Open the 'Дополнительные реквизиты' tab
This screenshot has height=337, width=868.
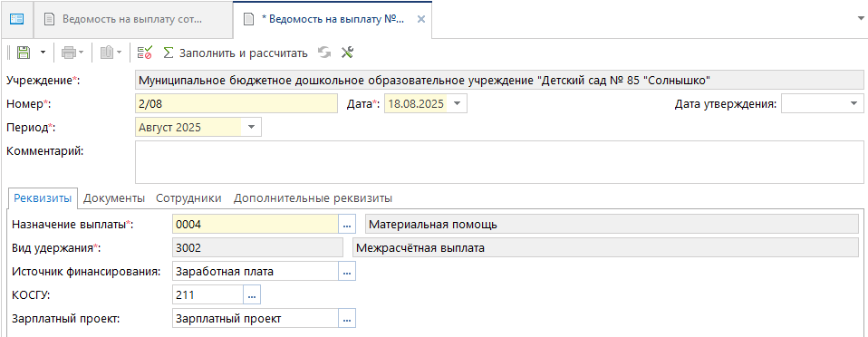(313, 198)
